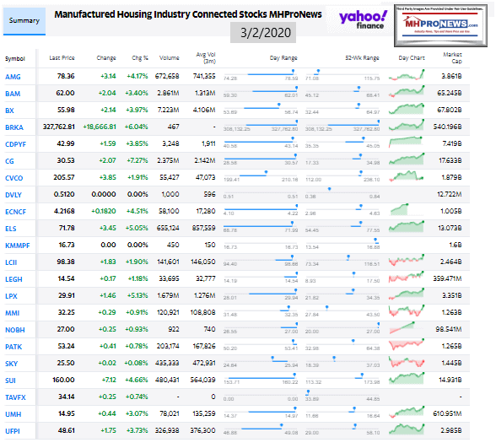Click SUI last price 160.00
The width and height of the screenshot is (496, 448).
click(63, 380)
